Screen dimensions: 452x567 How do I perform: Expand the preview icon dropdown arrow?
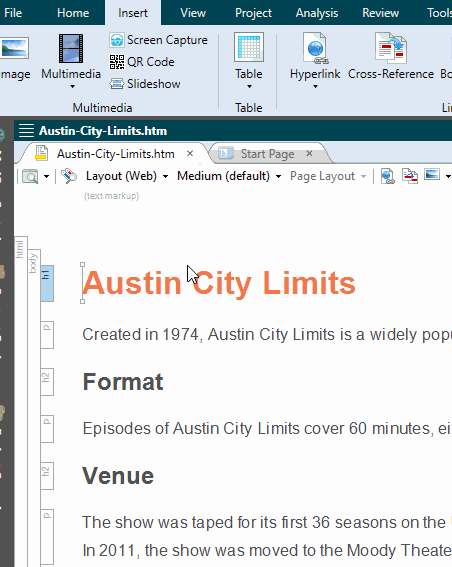[46, 176]
